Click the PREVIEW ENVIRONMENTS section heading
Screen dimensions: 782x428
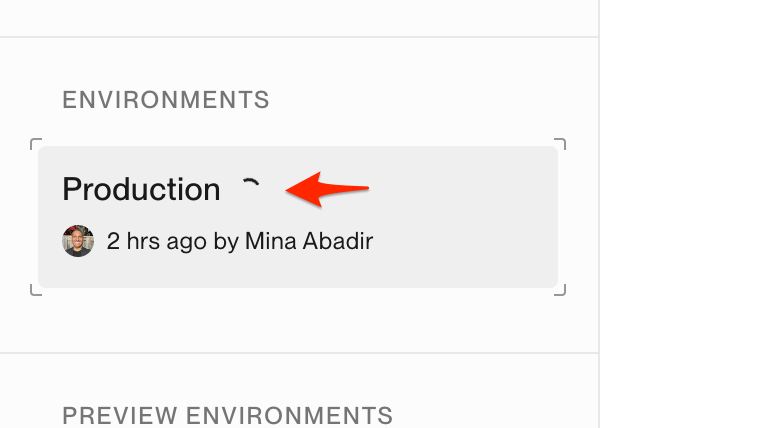(227, 416)
